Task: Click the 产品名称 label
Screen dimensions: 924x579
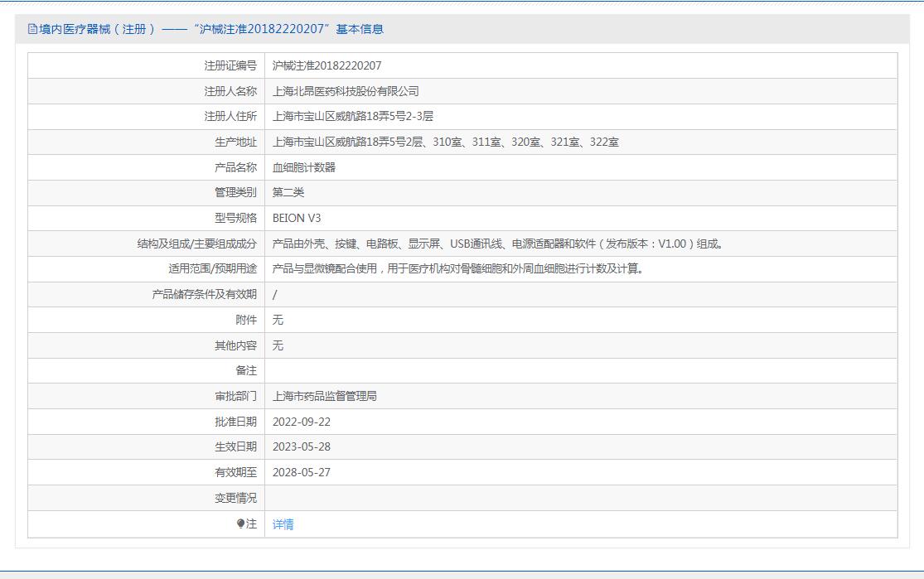Action: point(235,167)
